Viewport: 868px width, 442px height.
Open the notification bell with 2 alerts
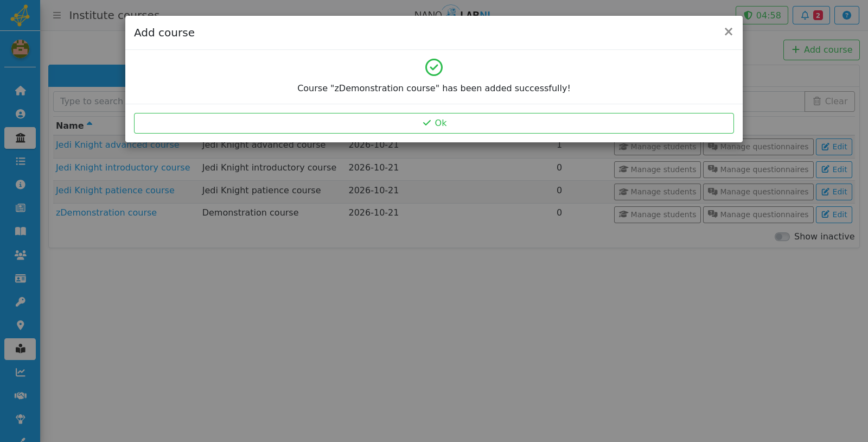tap(811, 15)
